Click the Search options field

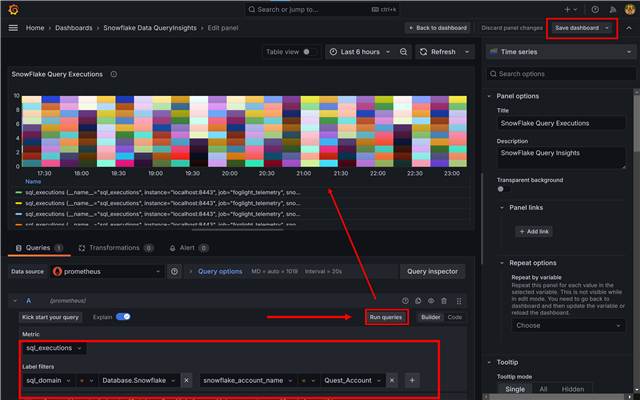[561, 74]
